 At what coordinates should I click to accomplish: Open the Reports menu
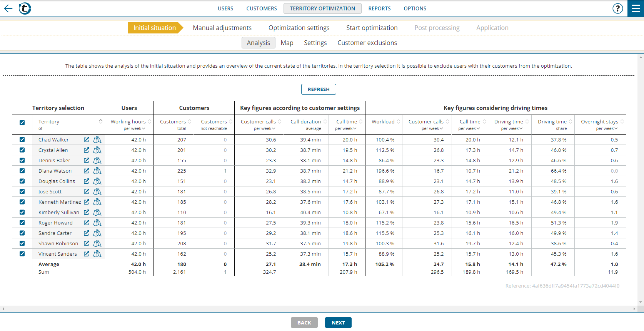[x=379, y=8]
